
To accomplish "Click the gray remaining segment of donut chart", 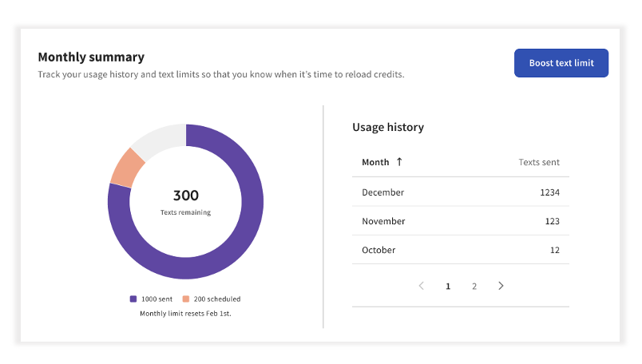I will click(160, 139).
